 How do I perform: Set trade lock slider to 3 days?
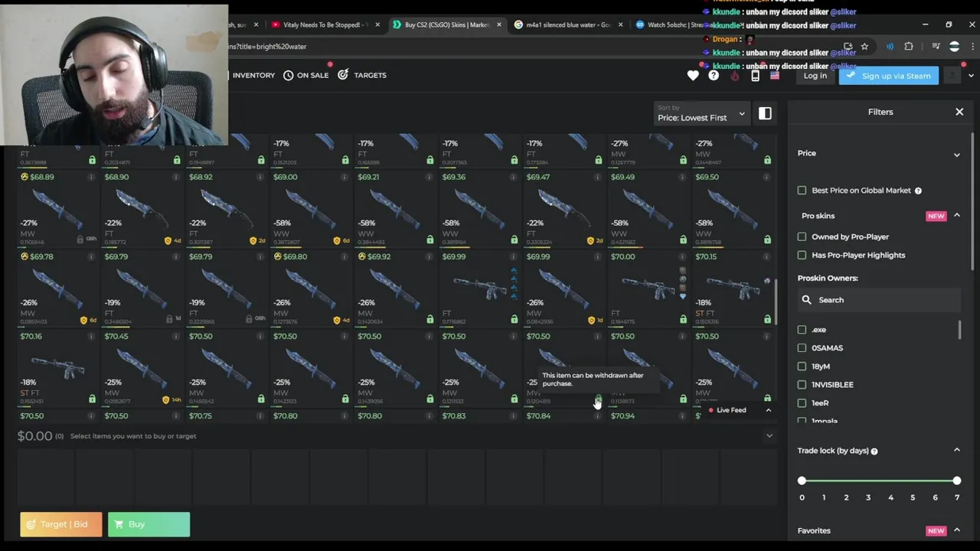868,481
